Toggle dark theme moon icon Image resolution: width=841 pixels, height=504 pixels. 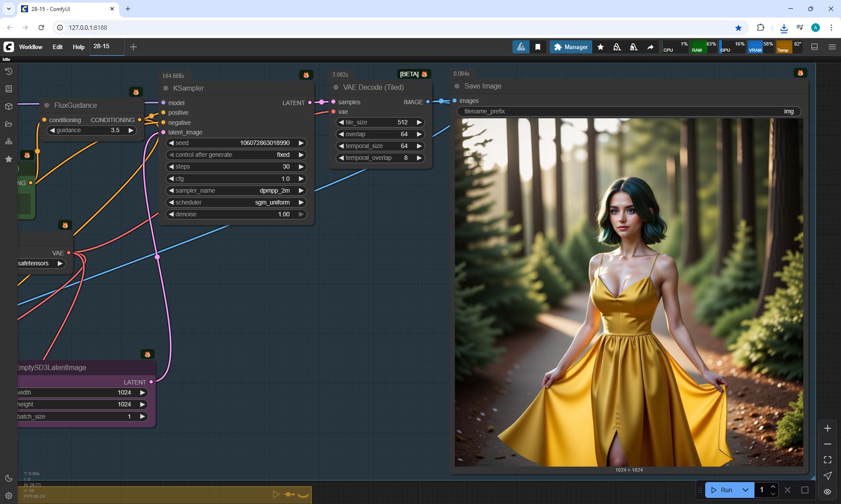(x=9, y=478)
